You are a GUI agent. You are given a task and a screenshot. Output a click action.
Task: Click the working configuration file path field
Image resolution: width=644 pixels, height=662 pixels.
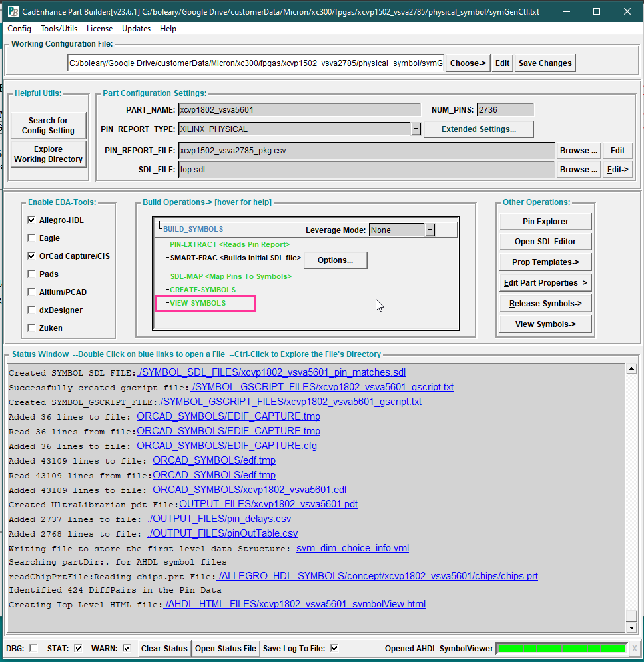[256, 63]
